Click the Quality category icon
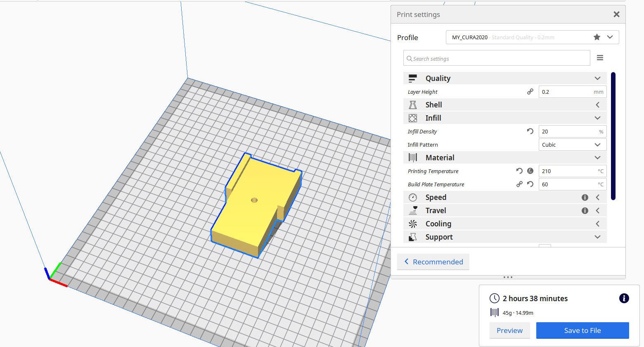This screenshot has width=644, height=347. click(412, 78)
